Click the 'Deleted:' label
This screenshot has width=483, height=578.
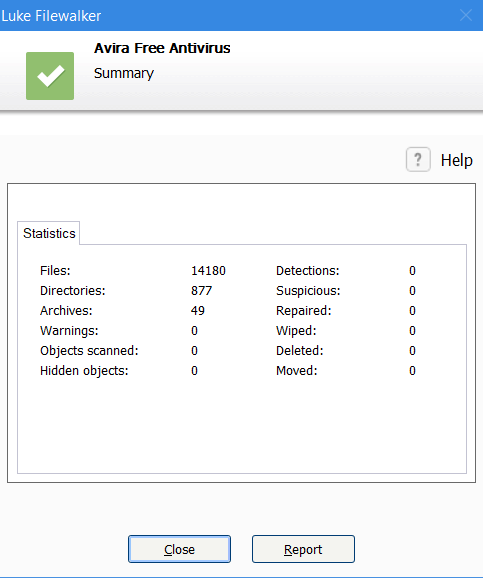tap(300, 351)
